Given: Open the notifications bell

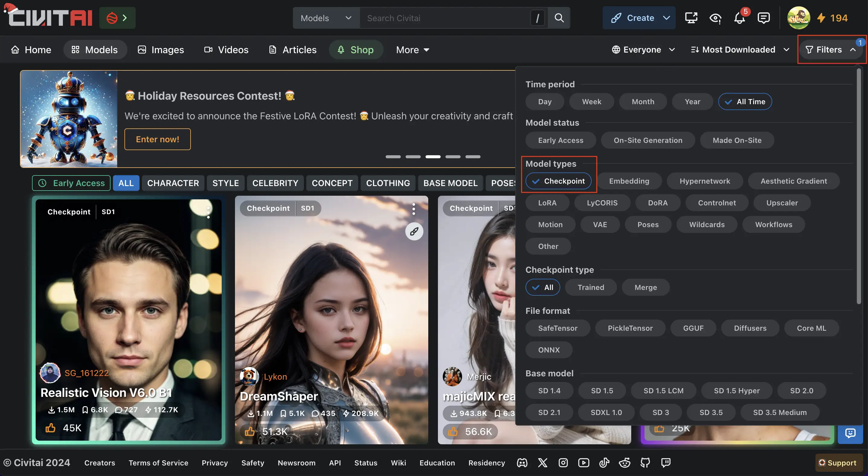Looking at the screenshot, I should (x=740, y=18).
